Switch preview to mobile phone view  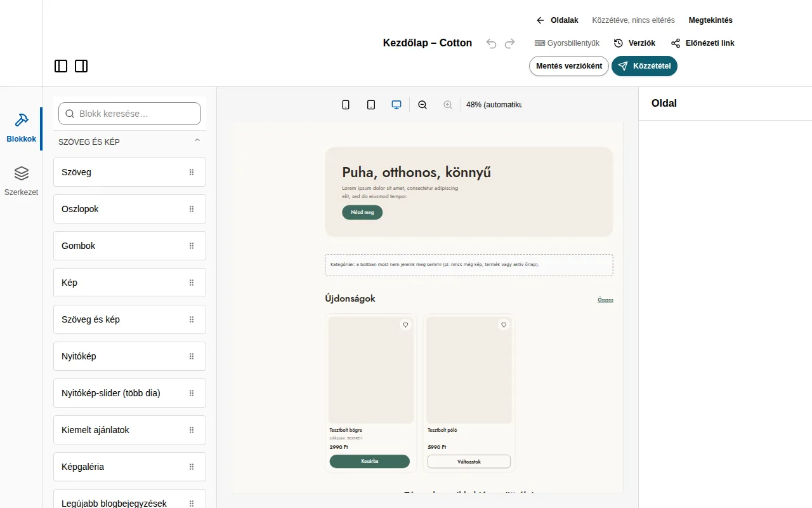click(346, 105)
